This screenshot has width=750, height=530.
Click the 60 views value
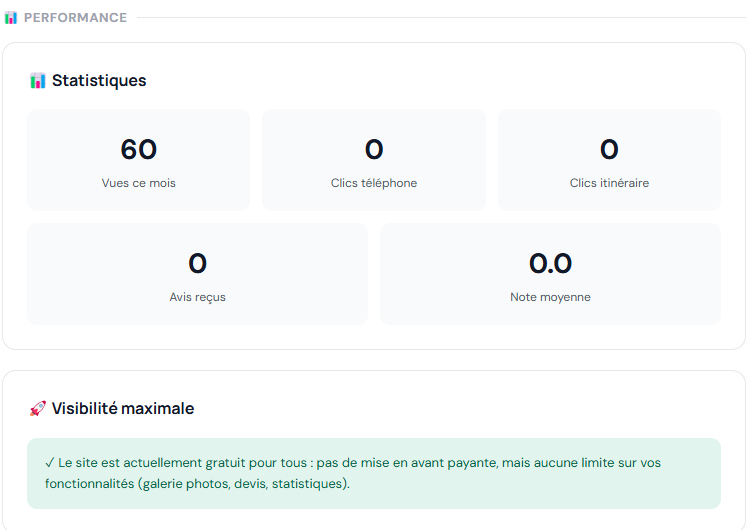tap(139, 149)
